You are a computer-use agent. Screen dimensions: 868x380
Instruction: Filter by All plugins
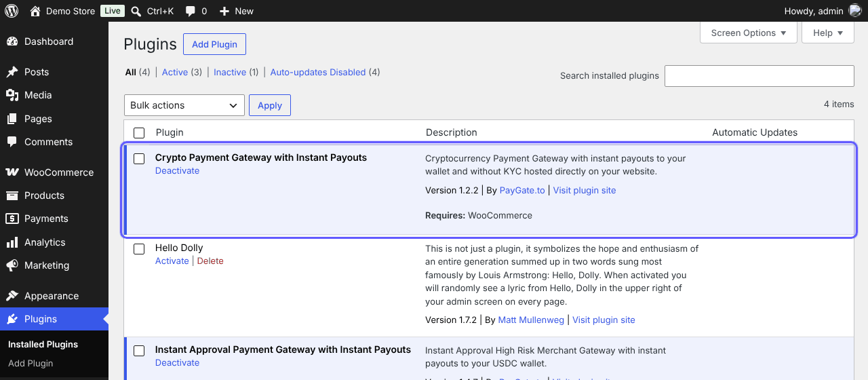pos(130,72)
